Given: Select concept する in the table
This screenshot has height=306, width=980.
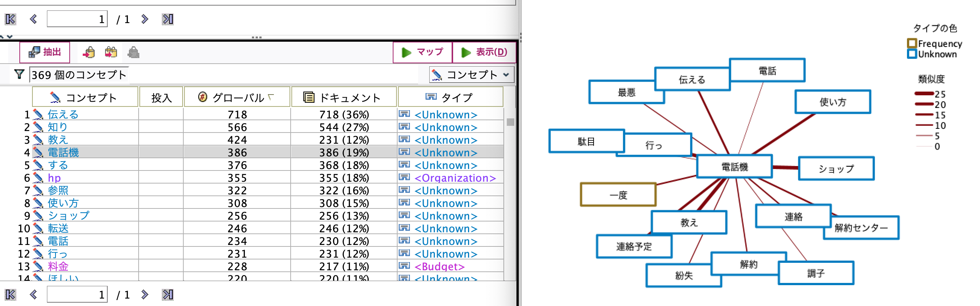Looking at the screenshot, I should click(58, 165).
